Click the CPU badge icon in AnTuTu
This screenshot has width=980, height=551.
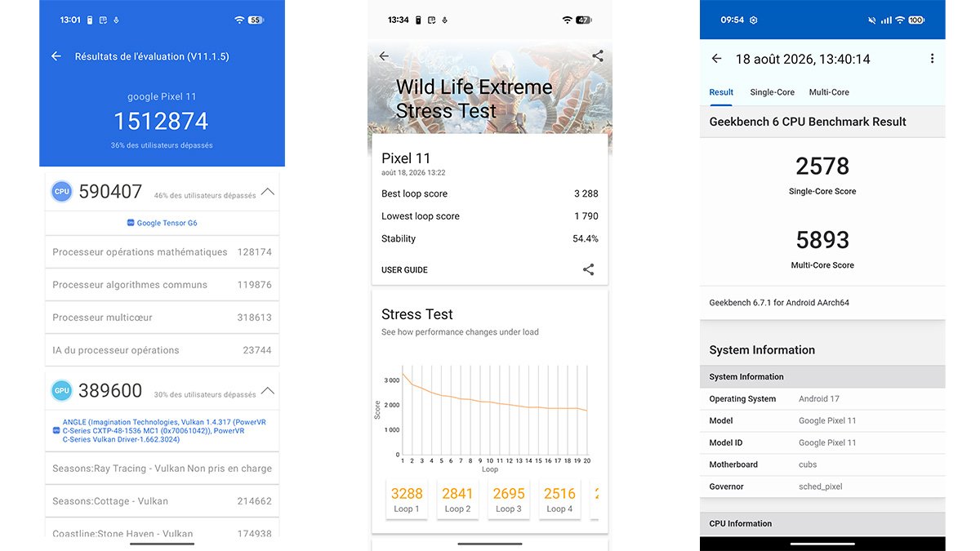click(x=61, y=192)
